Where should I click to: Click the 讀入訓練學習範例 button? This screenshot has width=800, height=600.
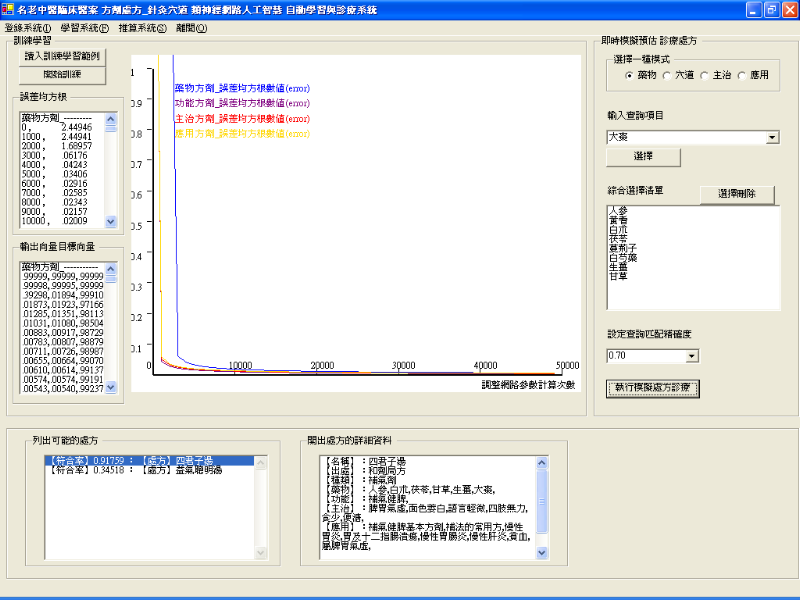[x=62, y=56]
